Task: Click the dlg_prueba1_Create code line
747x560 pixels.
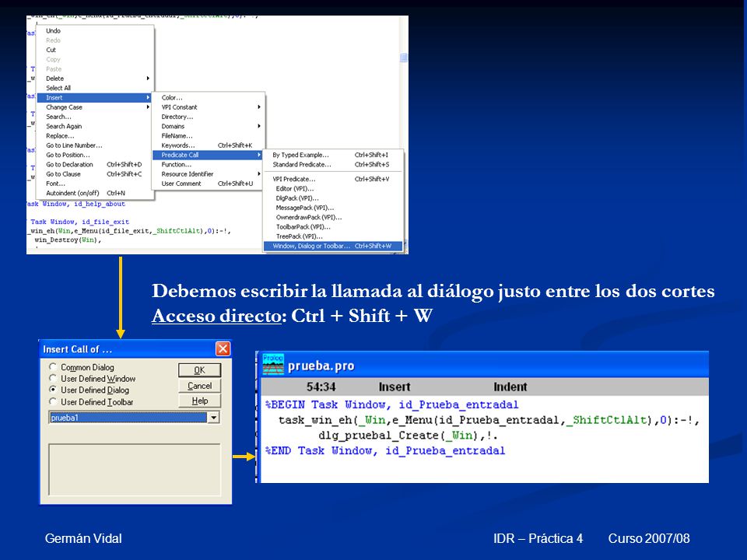Action: click(x=409, y=436)
